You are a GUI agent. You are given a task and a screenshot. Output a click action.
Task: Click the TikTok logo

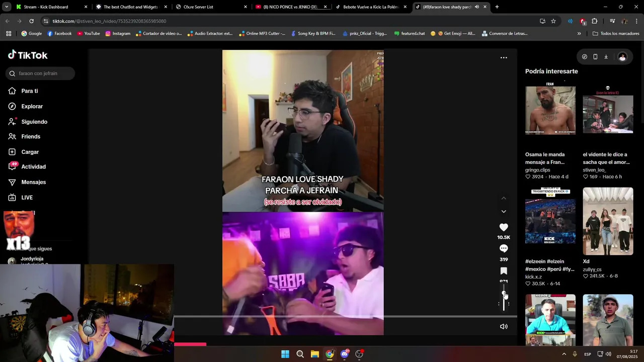(x=28, y=55)
